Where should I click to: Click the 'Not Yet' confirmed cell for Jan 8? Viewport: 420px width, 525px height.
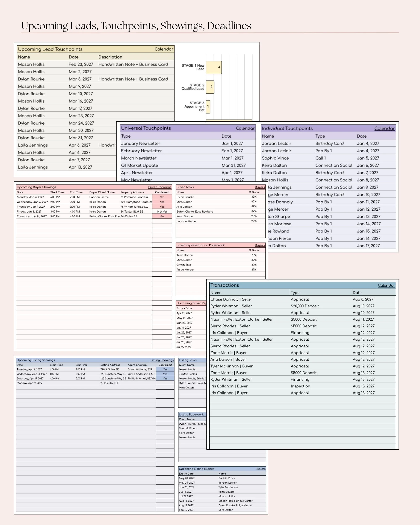pos(162,212)
